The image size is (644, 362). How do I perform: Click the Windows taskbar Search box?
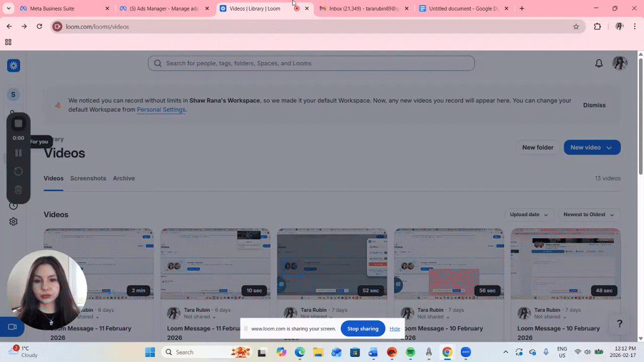tap(206, 352)
